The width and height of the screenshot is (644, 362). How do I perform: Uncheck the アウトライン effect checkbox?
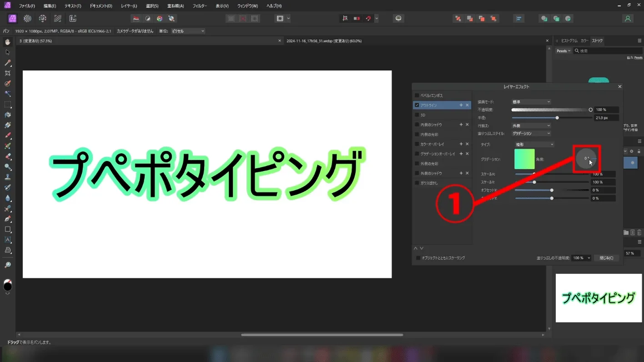pos(417,105)
